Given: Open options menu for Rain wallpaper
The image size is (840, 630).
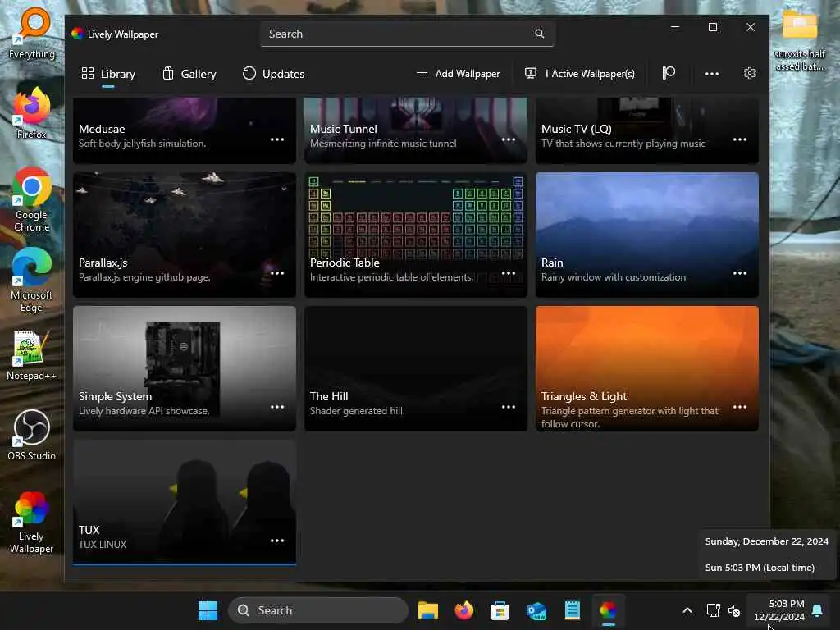Looking at the screenshot, I should tap(740, 273).
